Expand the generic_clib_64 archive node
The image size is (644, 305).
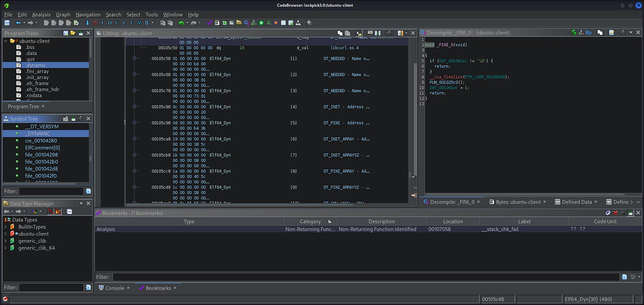pyautogui.click(x=6, y=248)
